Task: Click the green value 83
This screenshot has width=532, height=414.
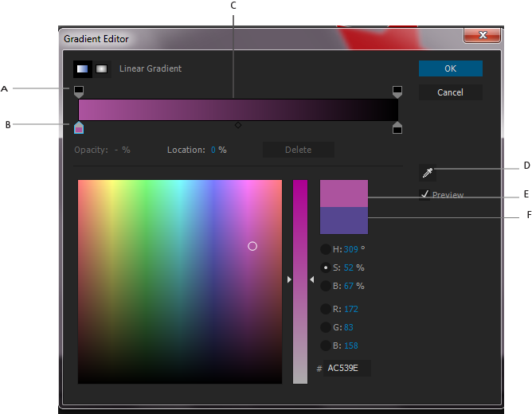Action: point(349,327)
